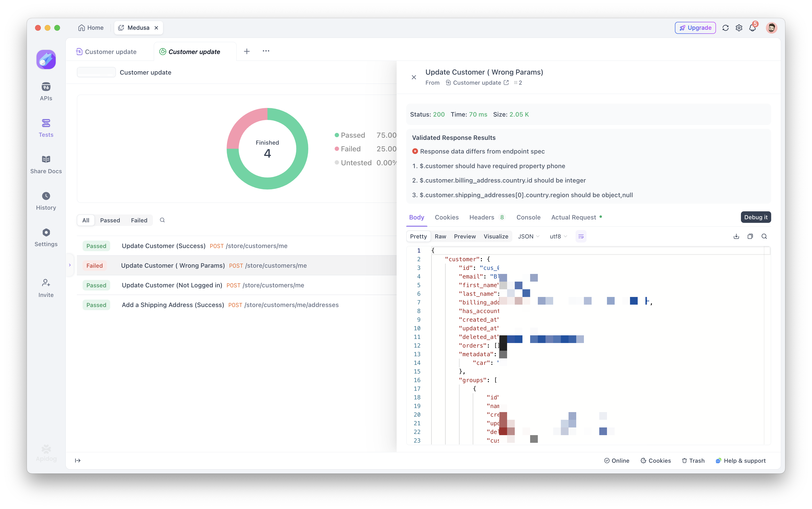Copy the response body
The height and width of the screenshot is (509, 812).
(x=750, y=236)
